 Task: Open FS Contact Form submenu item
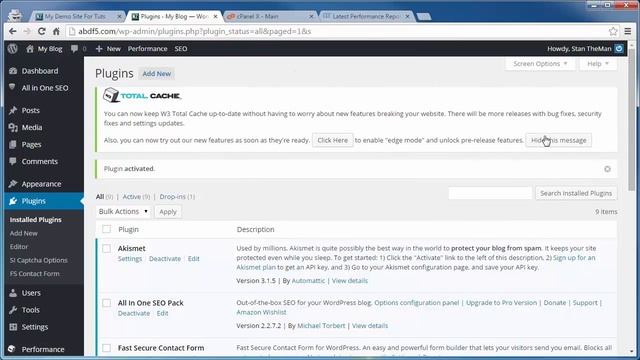[35, 274]
